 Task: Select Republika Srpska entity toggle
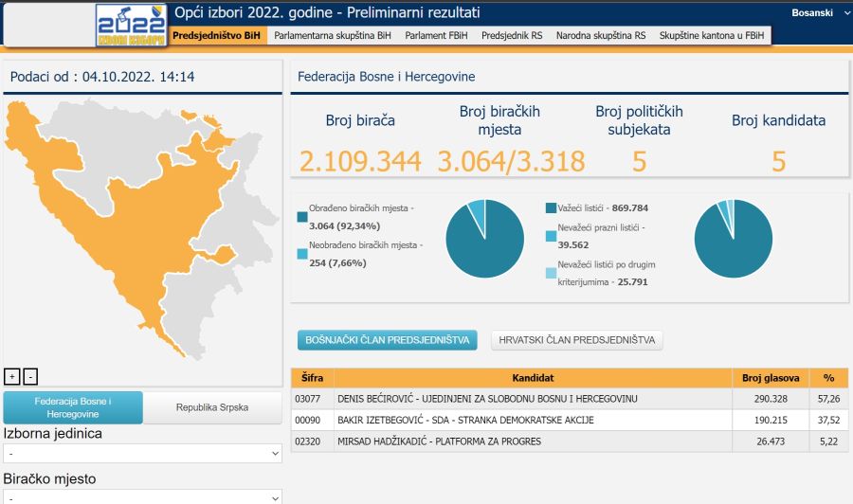pyautogui.click(x=212, y=407)
